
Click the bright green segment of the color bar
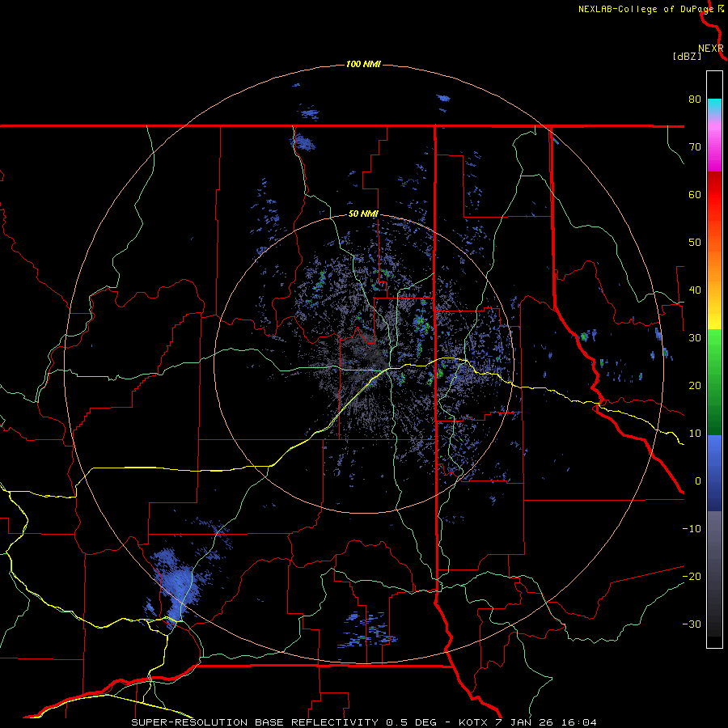click(x=714, y=342)
